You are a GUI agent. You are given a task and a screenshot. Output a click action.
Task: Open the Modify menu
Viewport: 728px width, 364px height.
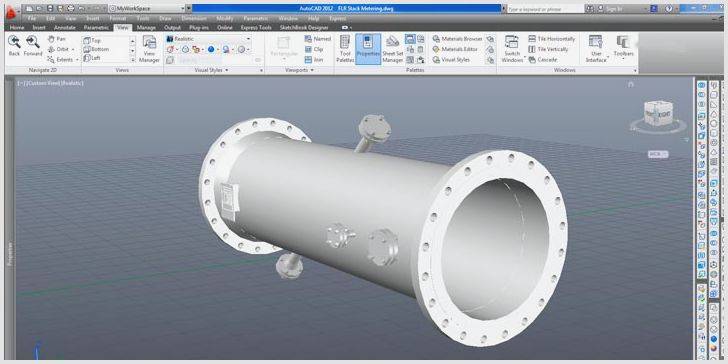point(225,19)
